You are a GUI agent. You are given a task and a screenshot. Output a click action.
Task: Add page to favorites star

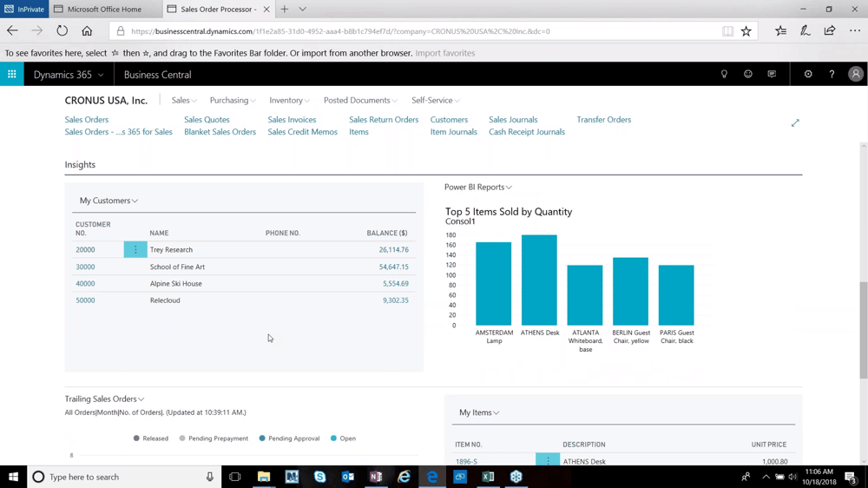point(746,31)
